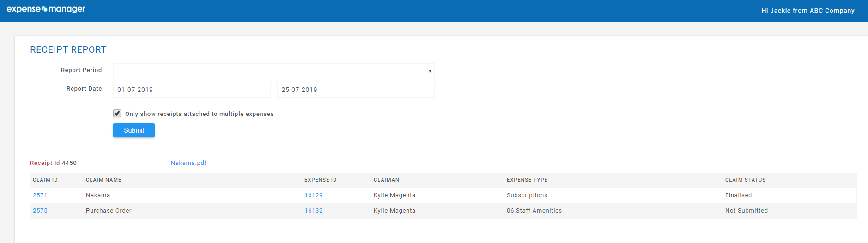Click the Claim ID column header
The image size is (868, 243).
tap(45, 180)
